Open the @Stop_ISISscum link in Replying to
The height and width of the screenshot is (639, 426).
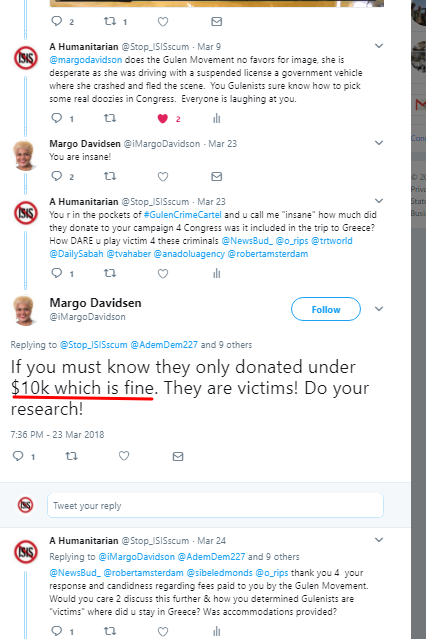(x=94, y=345)
